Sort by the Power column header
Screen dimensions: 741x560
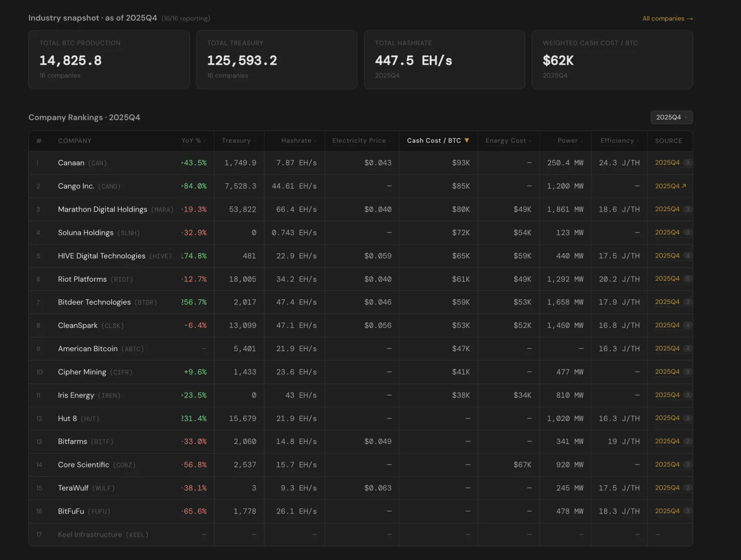(x=570, y=140)
